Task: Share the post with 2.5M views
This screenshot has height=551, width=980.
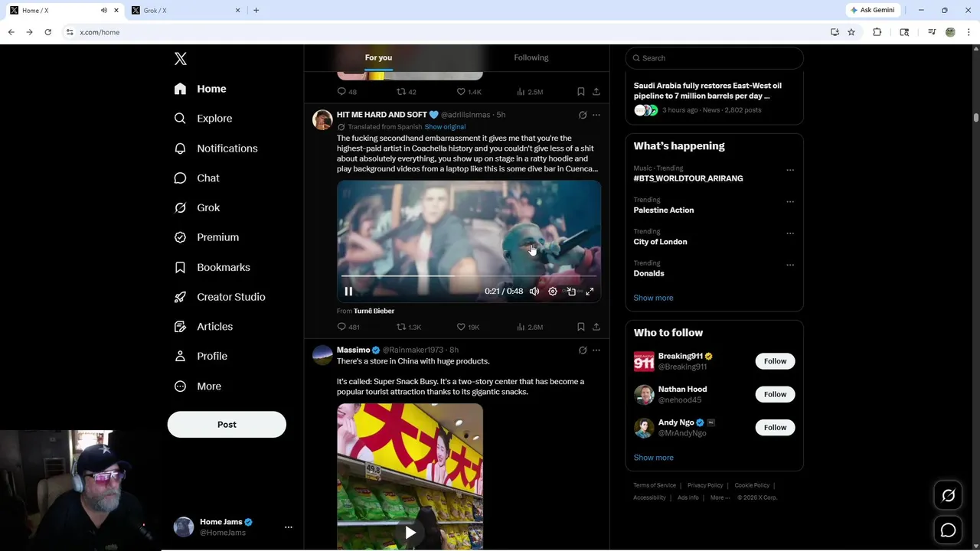Action: pos(596,92)
